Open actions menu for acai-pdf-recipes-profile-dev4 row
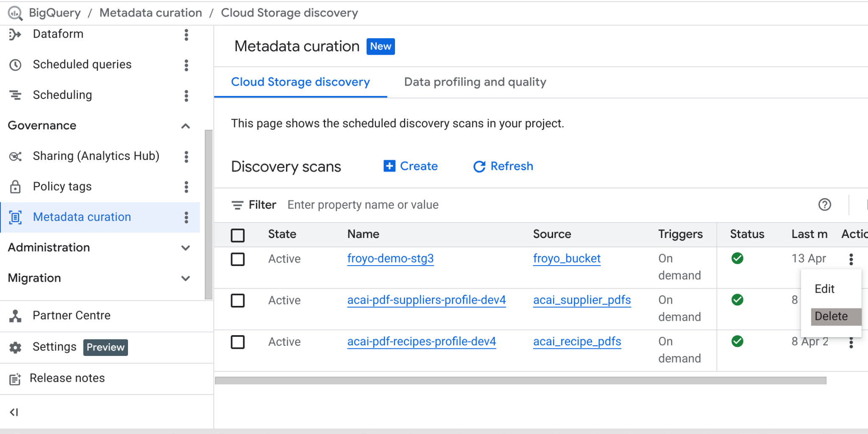 [x=851, y=343]
